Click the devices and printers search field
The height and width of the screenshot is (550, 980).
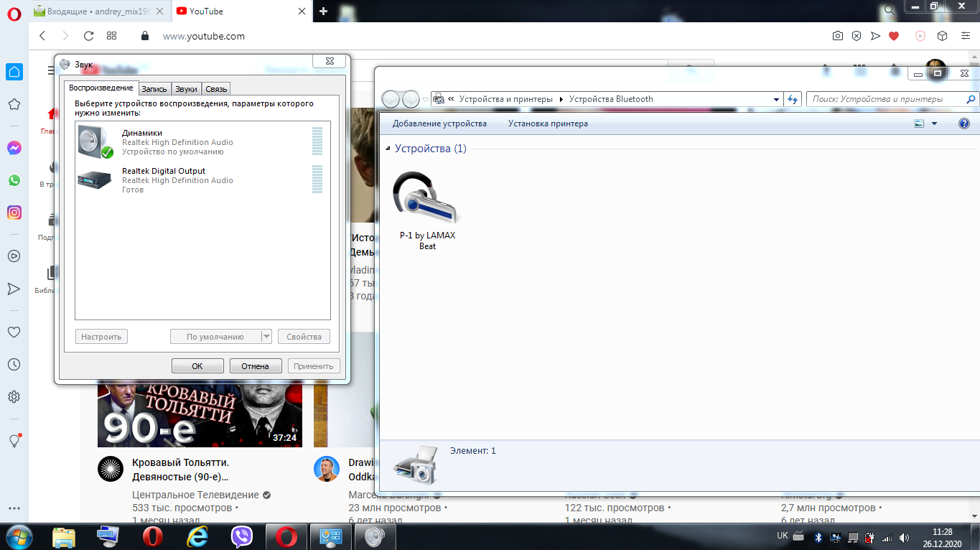pos(887,100)
